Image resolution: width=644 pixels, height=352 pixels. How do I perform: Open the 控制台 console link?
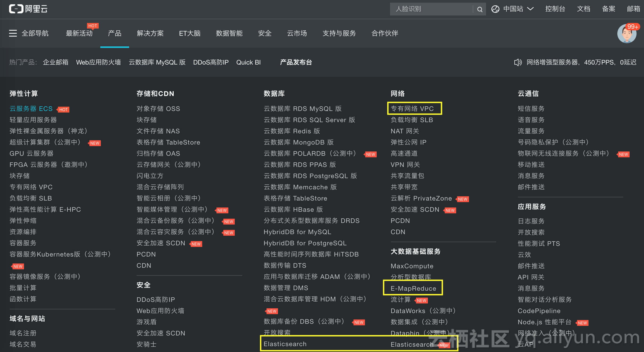pos(555,9)
